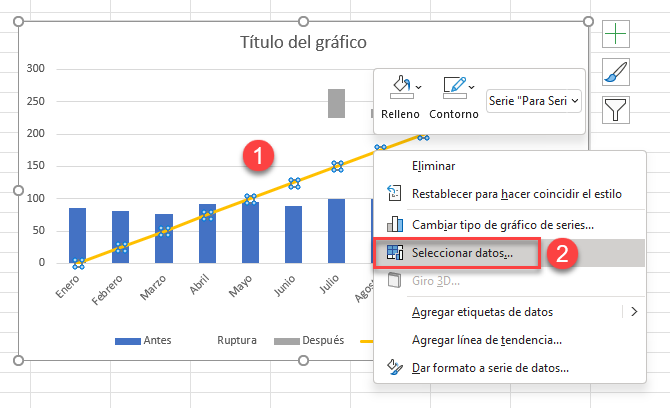Select the blue Febrero bar
Viewport: 670px width, 408px height.
pos(120,237)
